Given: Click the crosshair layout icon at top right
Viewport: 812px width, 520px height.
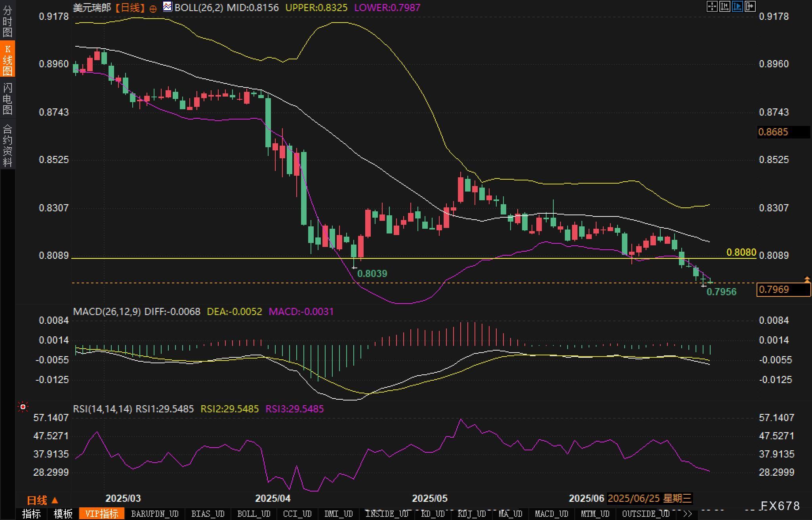Looking at the screenshot, I should point(712,6).
